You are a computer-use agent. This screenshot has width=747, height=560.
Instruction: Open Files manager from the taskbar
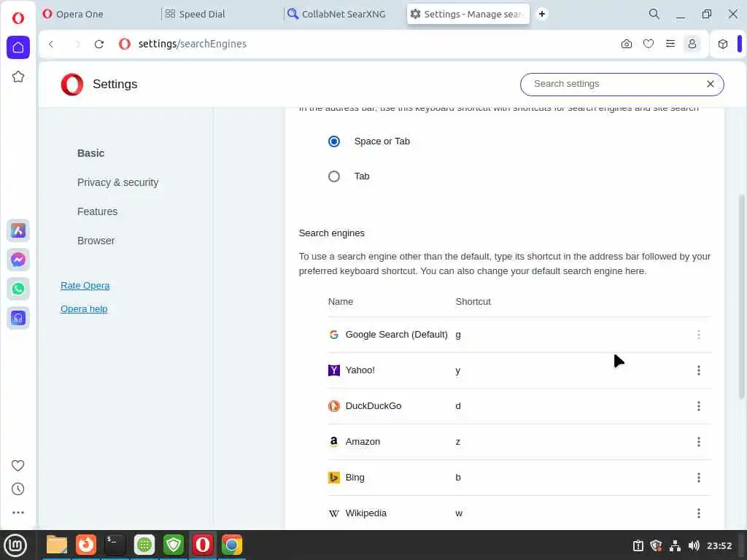tap(57, 545)
